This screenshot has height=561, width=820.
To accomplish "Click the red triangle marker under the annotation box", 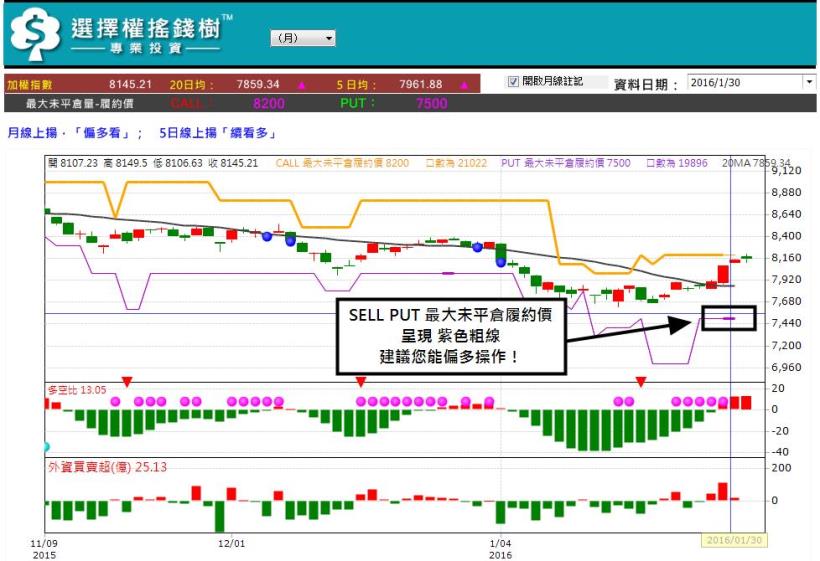I will coord(360,382).
